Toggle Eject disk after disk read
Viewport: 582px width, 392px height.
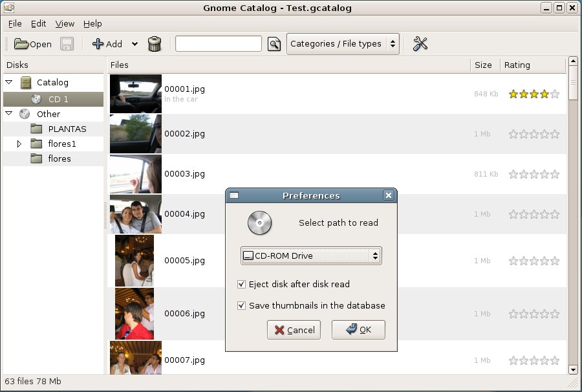[x=242, y=284]
